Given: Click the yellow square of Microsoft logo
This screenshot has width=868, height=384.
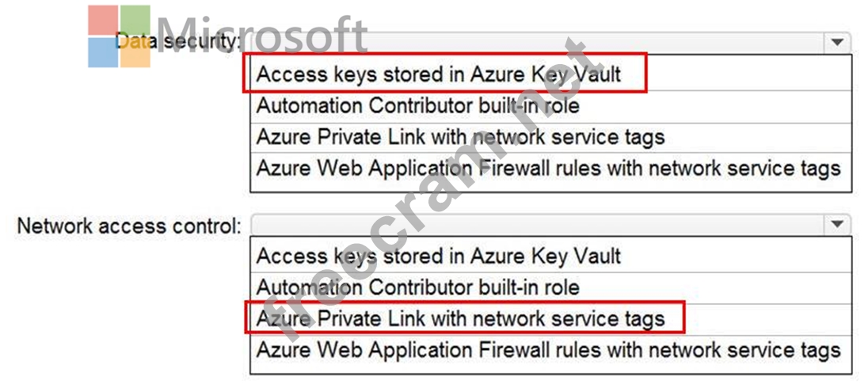Looking at the screenshot, I should coord(135,52).
